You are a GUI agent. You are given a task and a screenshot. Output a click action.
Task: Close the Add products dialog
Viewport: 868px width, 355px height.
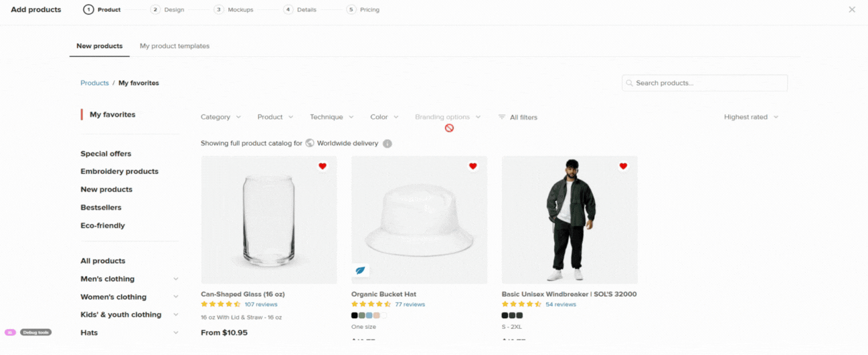tap(852, 9)
